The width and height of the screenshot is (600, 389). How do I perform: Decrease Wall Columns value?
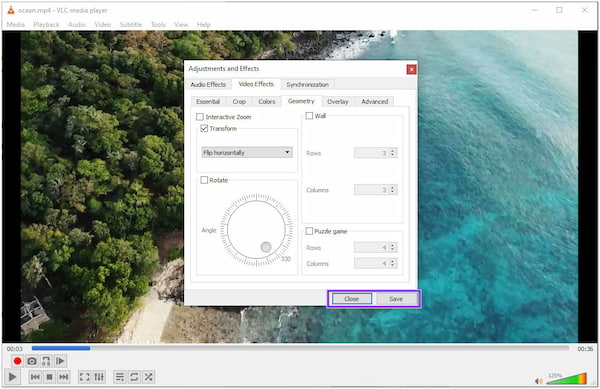tap(393, 192)
